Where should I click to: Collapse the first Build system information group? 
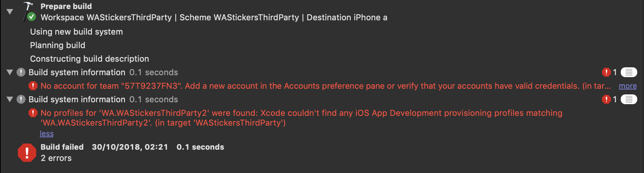point(10,72)
